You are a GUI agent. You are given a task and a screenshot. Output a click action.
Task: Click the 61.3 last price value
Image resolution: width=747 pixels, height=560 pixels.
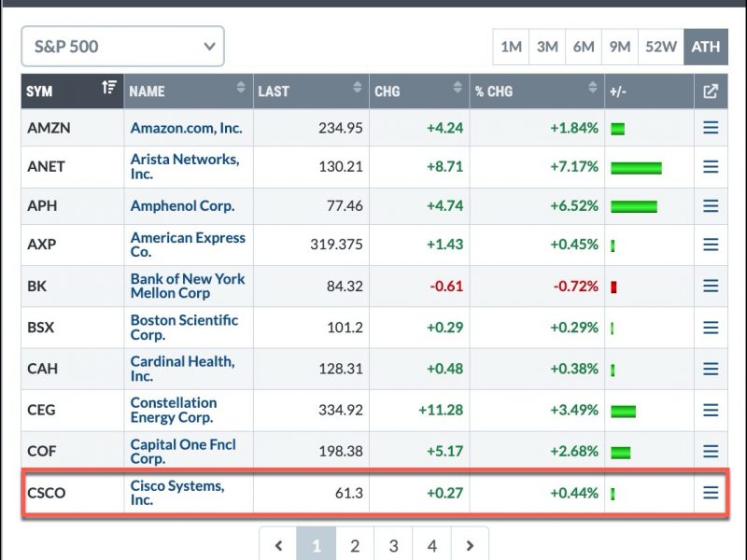tap(348, 493)
